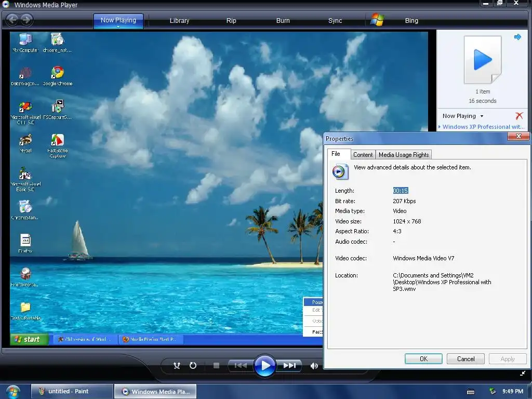Click the Bit rate value 207 Kbps
This screenshot has height=399, width=532.
[404, 201]
